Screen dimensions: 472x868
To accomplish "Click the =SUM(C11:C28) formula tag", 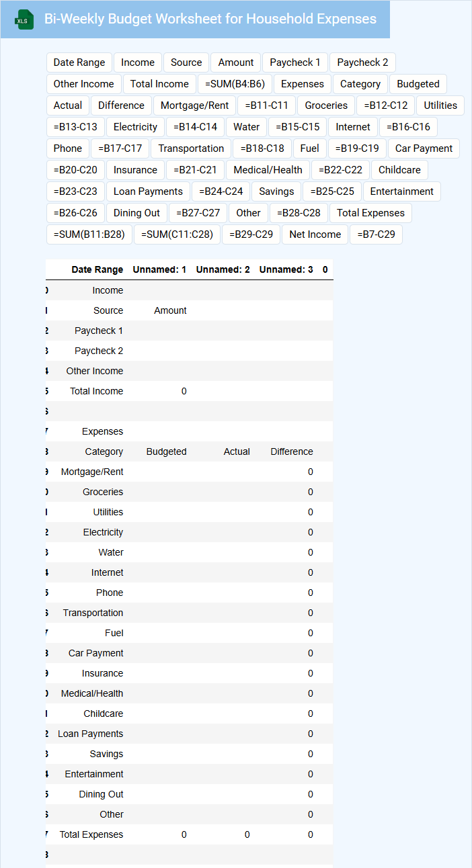I will [x=177, y=234].
